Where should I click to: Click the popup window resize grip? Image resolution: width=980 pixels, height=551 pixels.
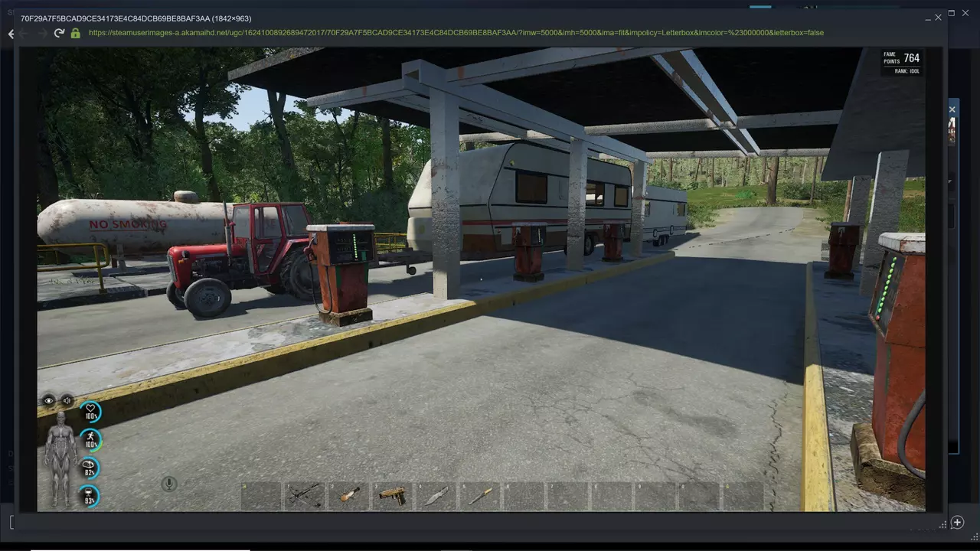(x=942, y=524)
